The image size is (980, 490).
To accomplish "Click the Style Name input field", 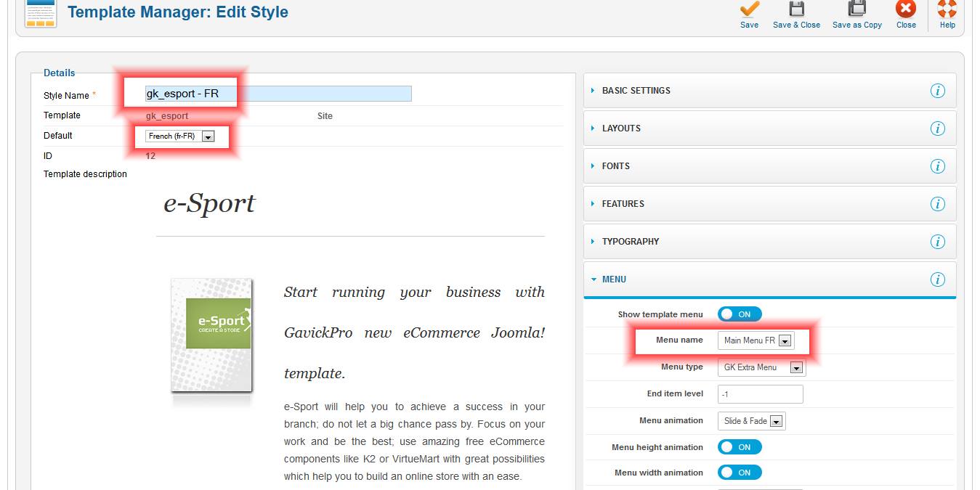I will (x=278, y=94).
